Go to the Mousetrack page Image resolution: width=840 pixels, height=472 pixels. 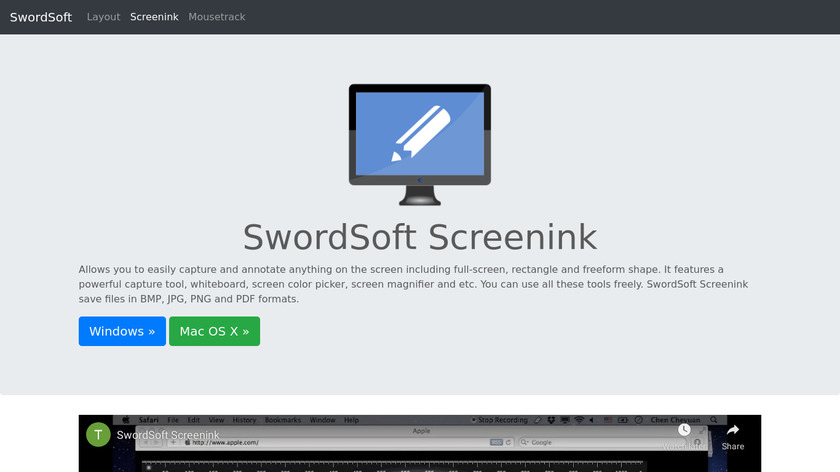coord(216,17)
